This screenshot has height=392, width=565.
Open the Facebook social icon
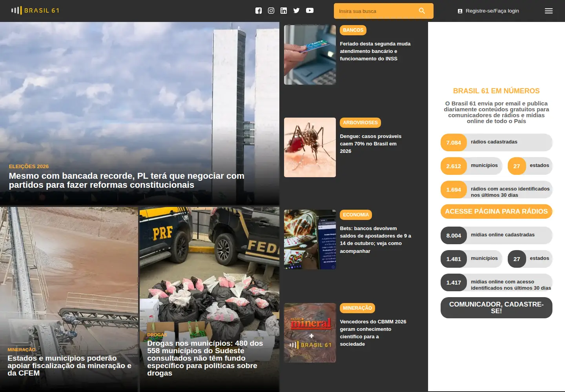259,11
